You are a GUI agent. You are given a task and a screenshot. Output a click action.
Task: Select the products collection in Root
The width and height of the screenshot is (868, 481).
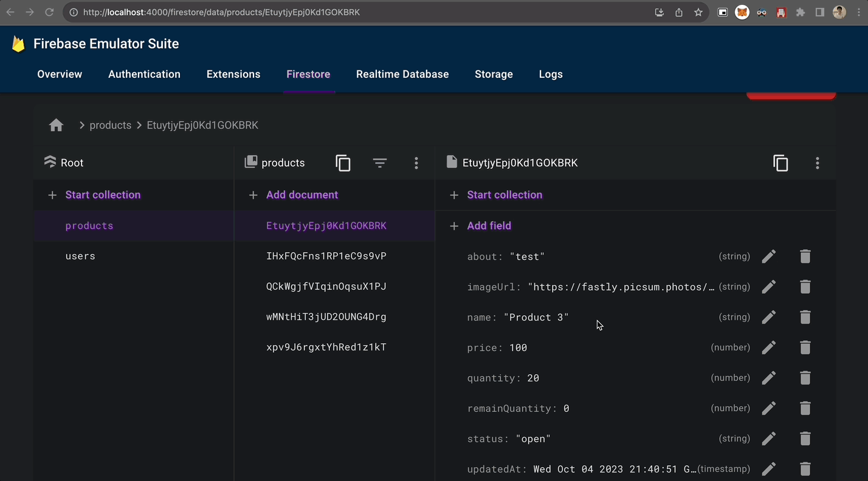click(134, 226)
